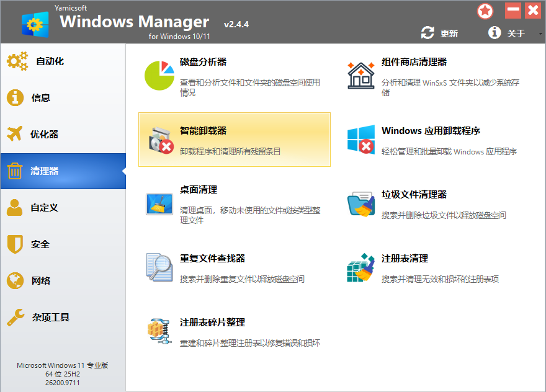Viewport: 546px width, 392px height.
Task: Click the 更新 refresh arrows icon
Action: [x=427, y=33]
